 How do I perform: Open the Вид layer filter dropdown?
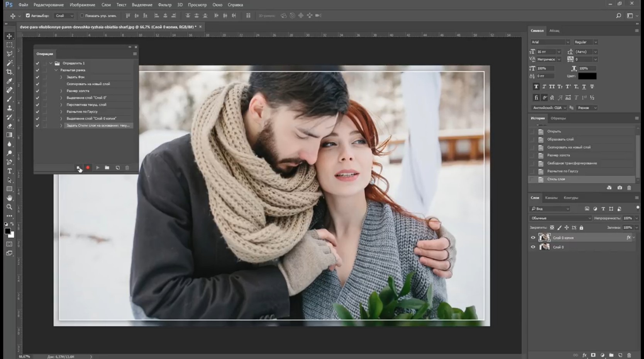(x=550, y=209)
